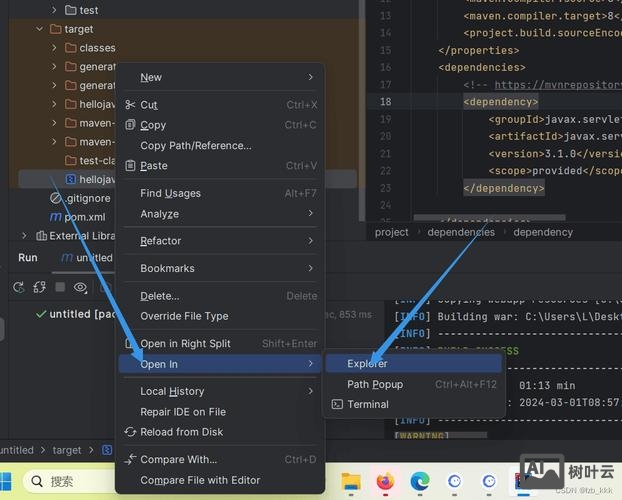Viewport: 622px width, 500px height.
Task: Expand the External Libraries node
Action: point(26,236)
